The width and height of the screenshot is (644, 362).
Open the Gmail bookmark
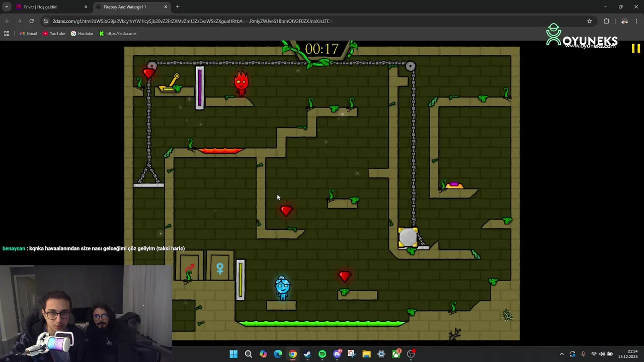pyautogui.click(x=28, y=34)
